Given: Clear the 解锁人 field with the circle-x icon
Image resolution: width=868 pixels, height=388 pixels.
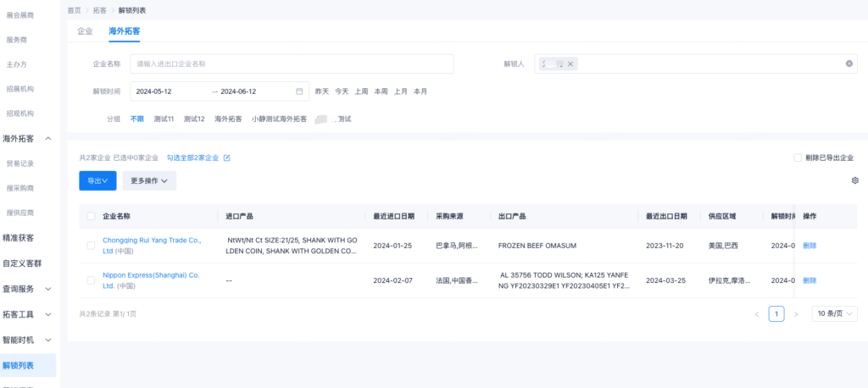Looking at the screenshot, I should pyautogui.click(x=849, y=64).
